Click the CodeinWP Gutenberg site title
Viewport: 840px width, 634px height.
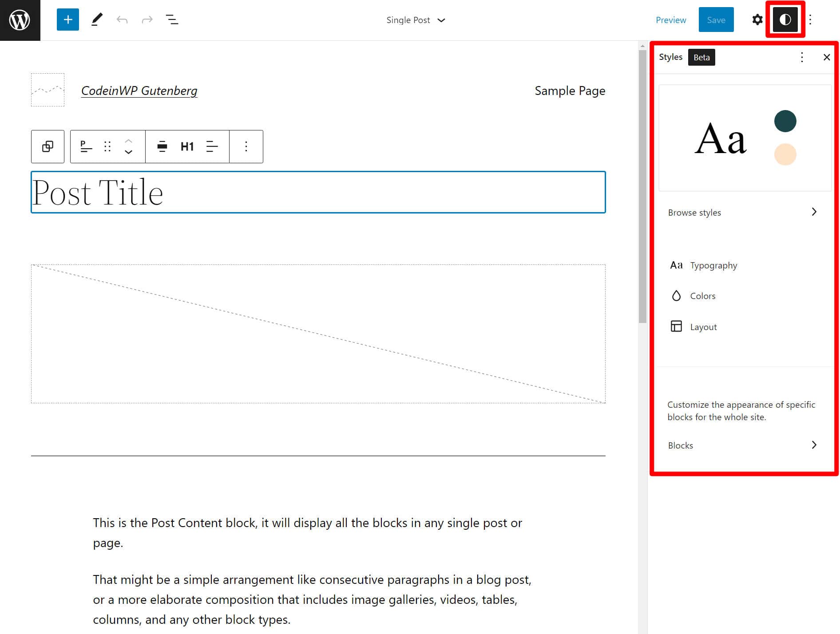pyautogui.click(x=139, y=91)
